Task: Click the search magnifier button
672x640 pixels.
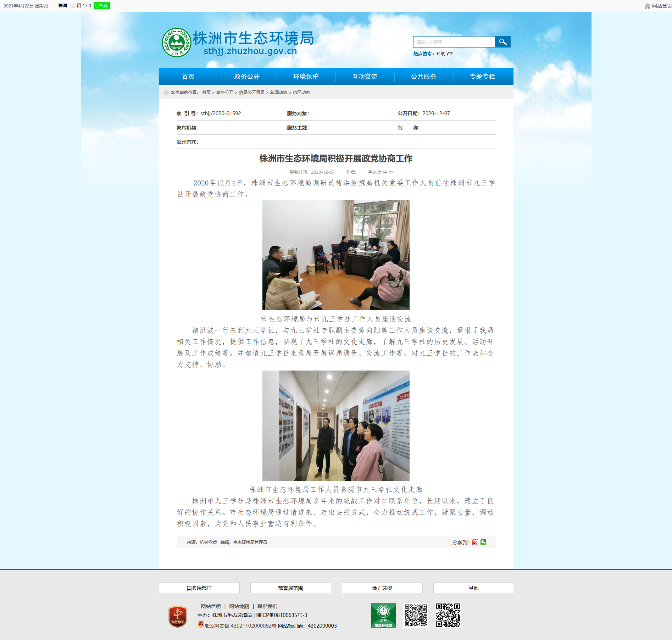Action: [502, 42]
